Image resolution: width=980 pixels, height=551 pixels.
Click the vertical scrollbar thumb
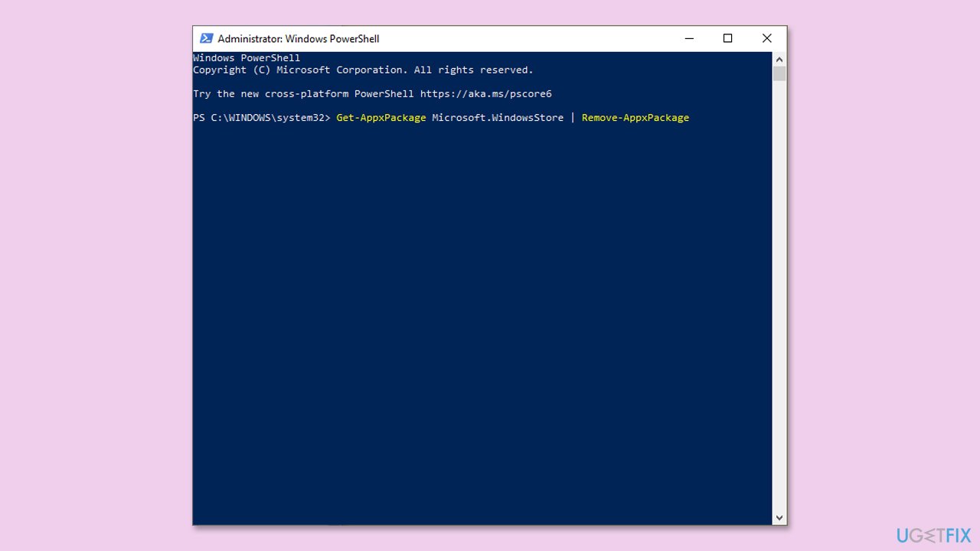779,73
